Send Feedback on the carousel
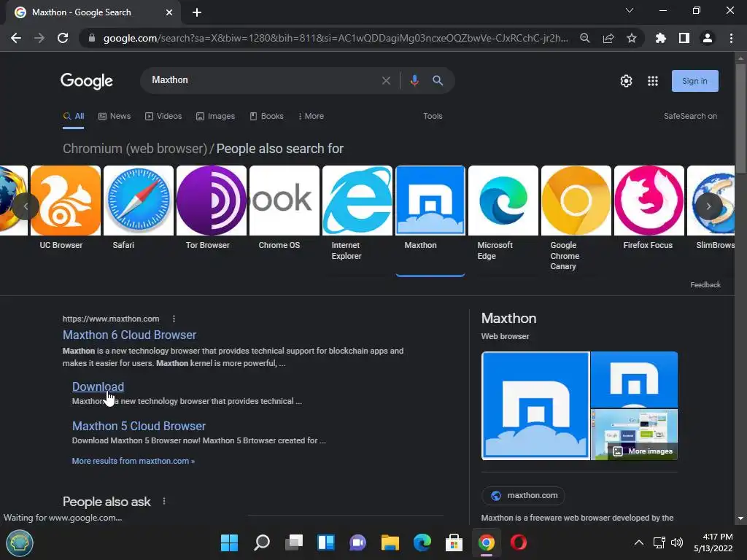Viewport: 747px width, 560px height. coord(705,285)
